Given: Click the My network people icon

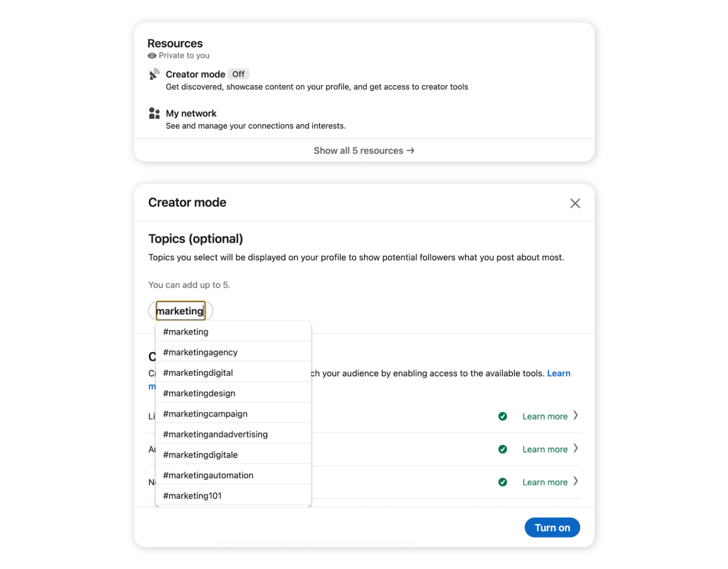Looking at the screenshot, I should [x=154, y=113].
